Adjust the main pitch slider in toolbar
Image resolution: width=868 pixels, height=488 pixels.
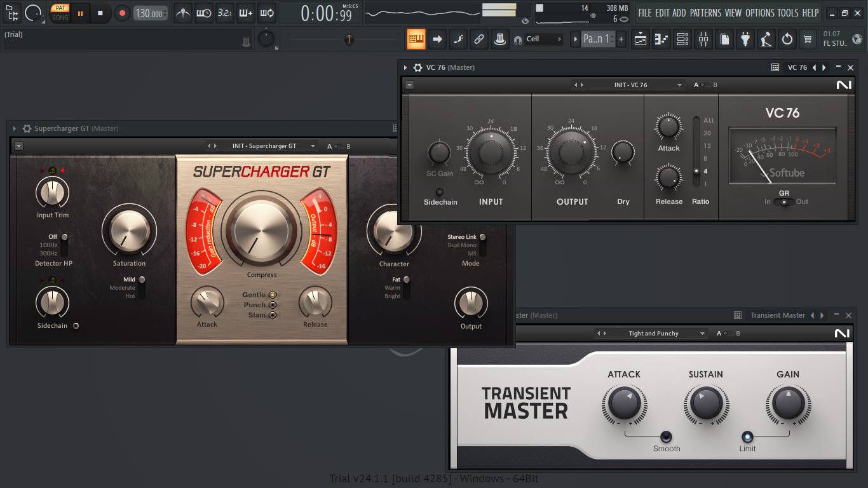[349, 39]
